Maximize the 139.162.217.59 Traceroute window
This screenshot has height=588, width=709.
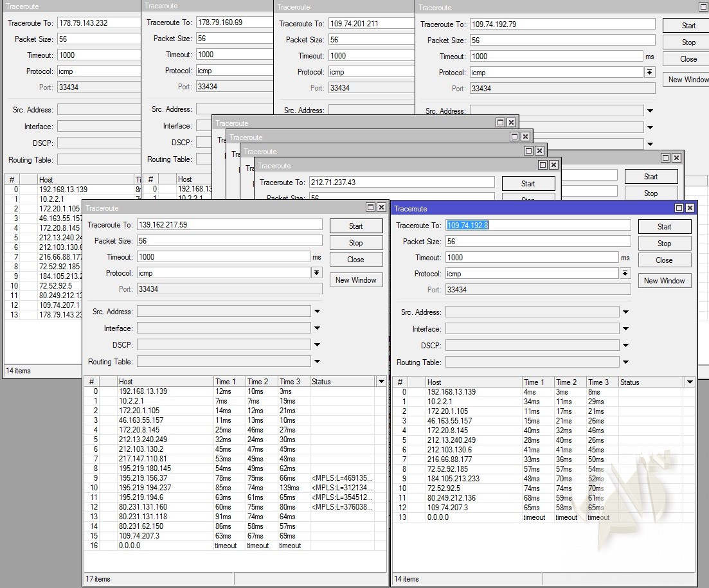[370, 208]
